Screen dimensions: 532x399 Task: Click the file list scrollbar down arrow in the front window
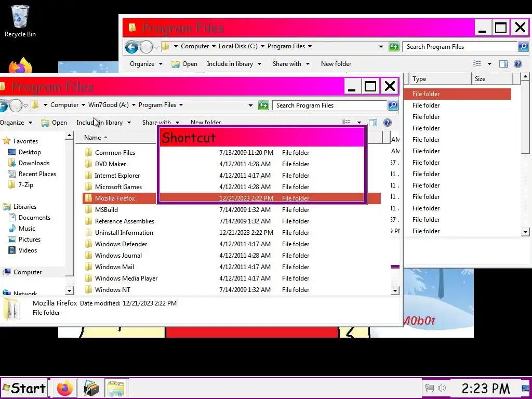point(395,290)
